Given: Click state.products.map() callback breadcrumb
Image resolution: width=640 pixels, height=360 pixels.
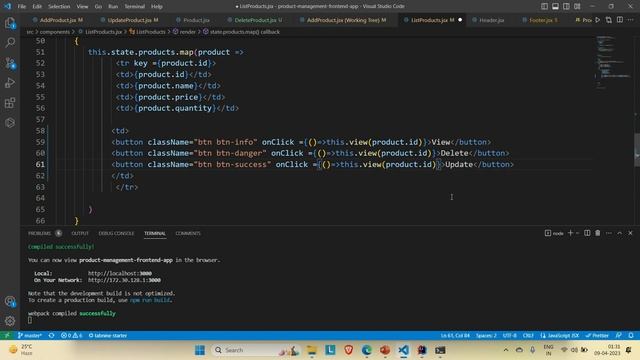Looking at the screenshot, I should pos(244,31).
